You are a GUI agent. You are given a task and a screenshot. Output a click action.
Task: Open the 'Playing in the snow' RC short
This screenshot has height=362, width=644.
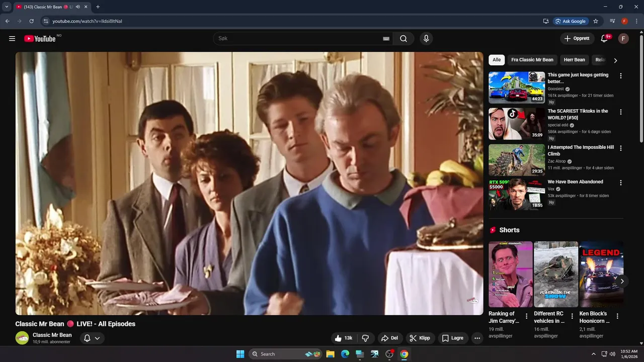pyautogui.click(x=556, y=275)
